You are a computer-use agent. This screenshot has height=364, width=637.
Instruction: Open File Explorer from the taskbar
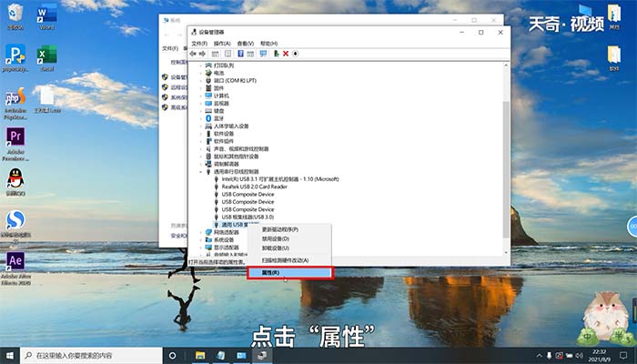tap(200, 356)
